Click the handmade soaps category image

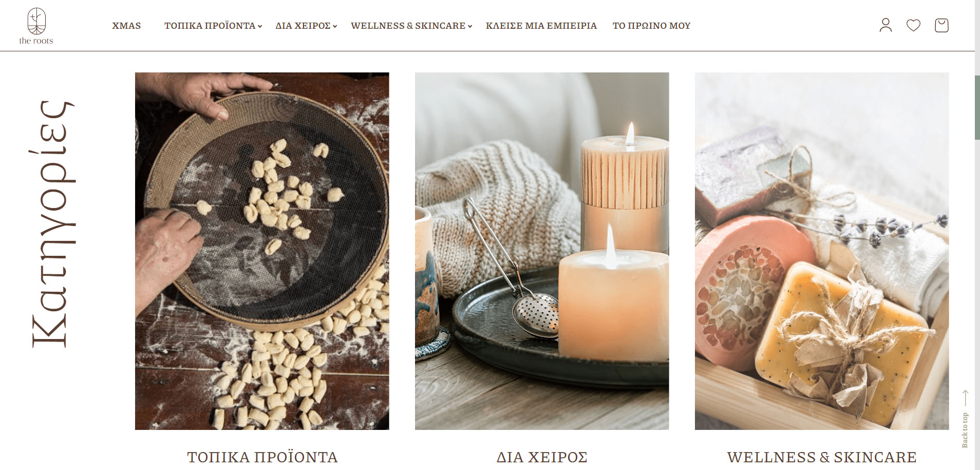(822, 251)
